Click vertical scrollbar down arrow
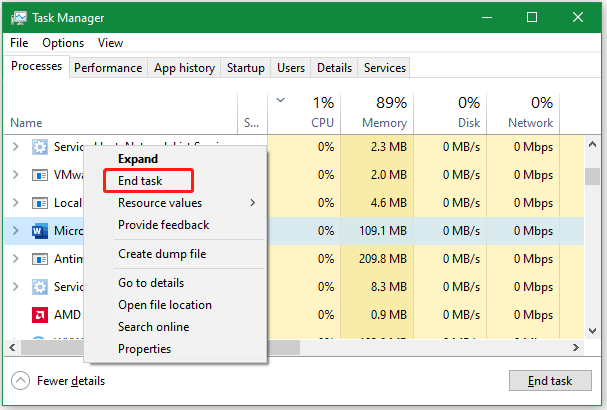607x410 pixels. pos(592,331)
